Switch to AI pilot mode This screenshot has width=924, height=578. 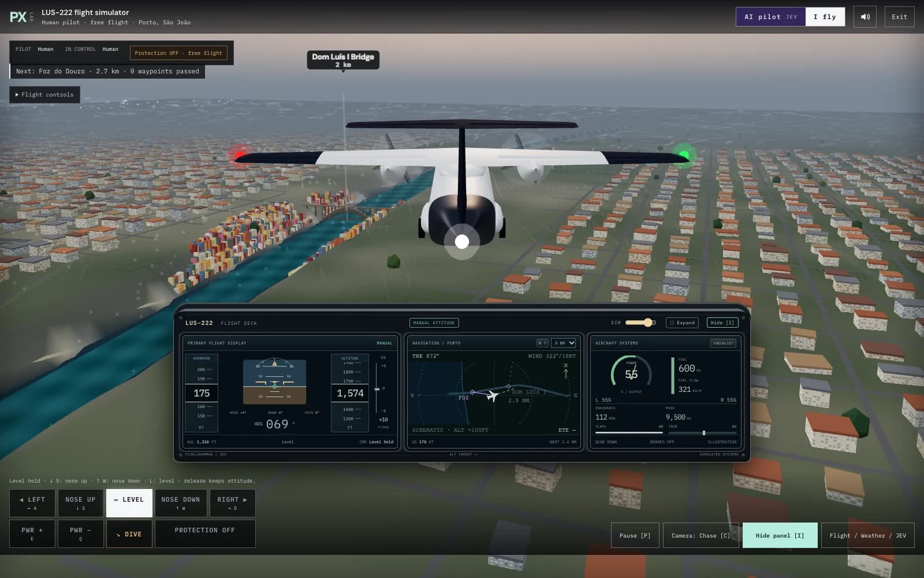[770, 17]
